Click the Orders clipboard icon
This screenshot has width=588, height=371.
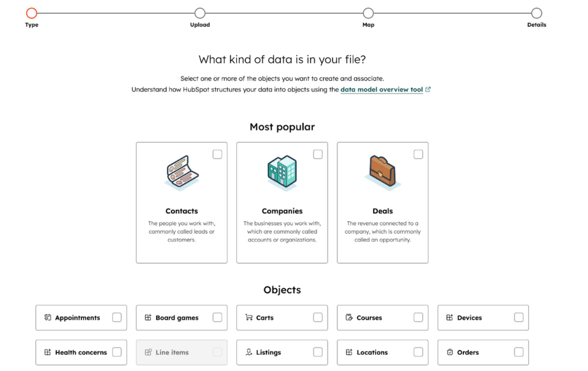(450, 352)
